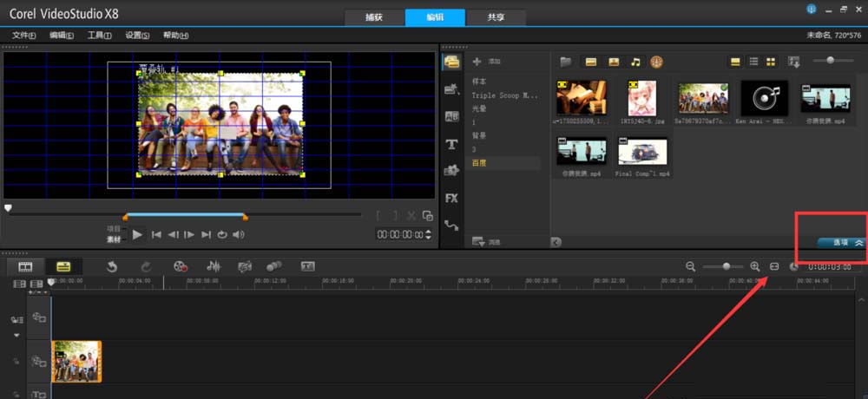This screenshot has height=399, width=868.
Task: Adjust the preview timecode stepper
Action: pyautogui.click(x=427, y=235)
